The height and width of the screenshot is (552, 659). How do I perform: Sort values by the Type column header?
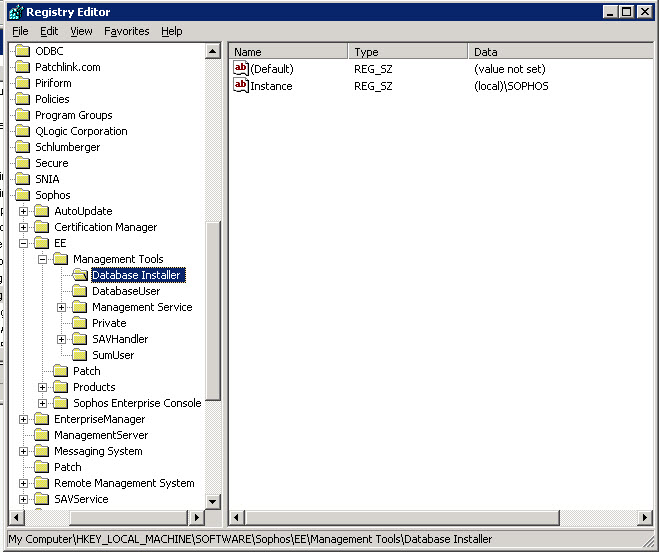(x=408, y=52)
